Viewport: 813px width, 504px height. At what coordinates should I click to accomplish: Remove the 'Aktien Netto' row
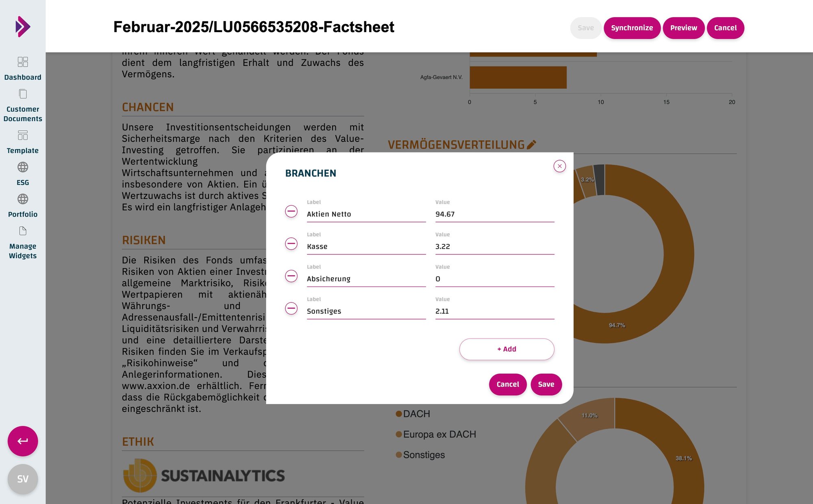coord(291,211)
